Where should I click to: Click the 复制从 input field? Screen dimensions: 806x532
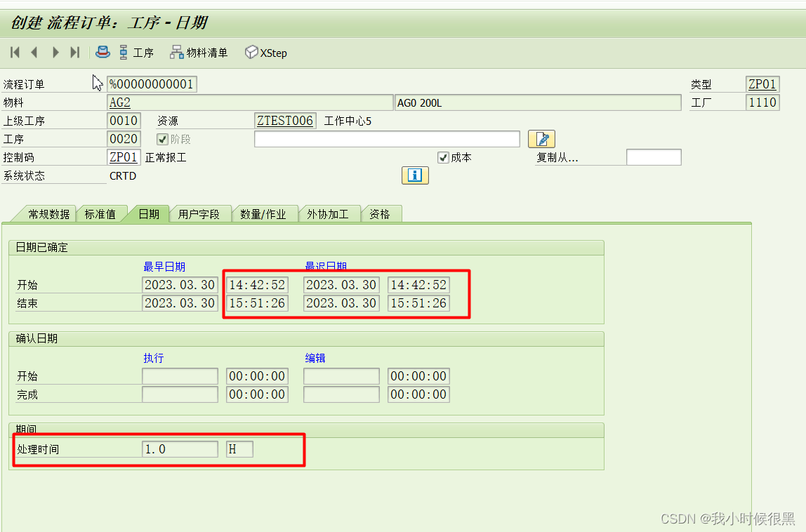pos(654,157)
